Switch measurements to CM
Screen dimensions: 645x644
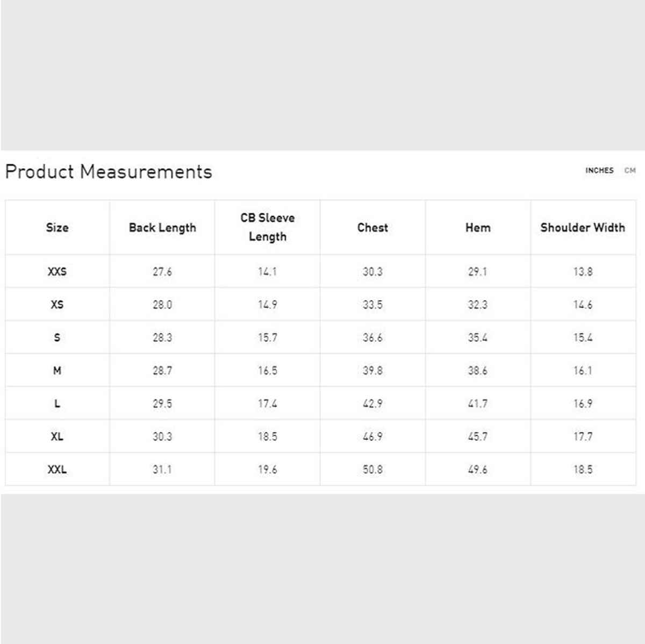(630, 170)
